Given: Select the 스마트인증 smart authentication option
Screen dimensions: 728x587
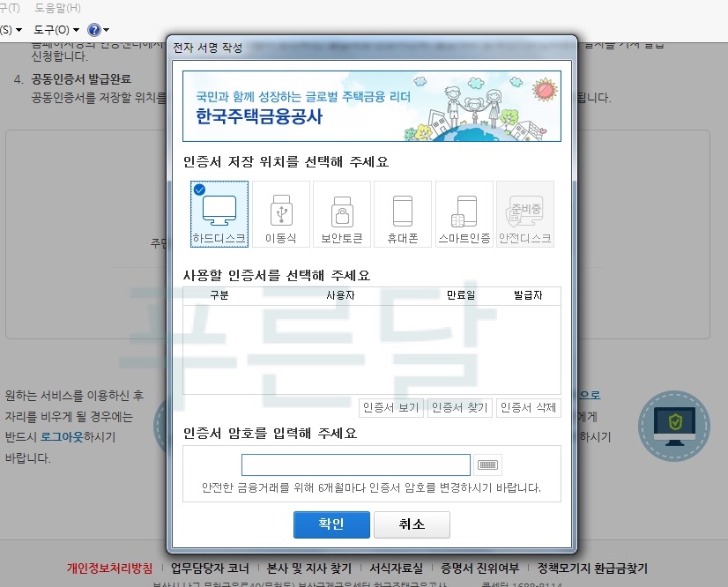Looking at the screenshot, I should pos(464,214).
